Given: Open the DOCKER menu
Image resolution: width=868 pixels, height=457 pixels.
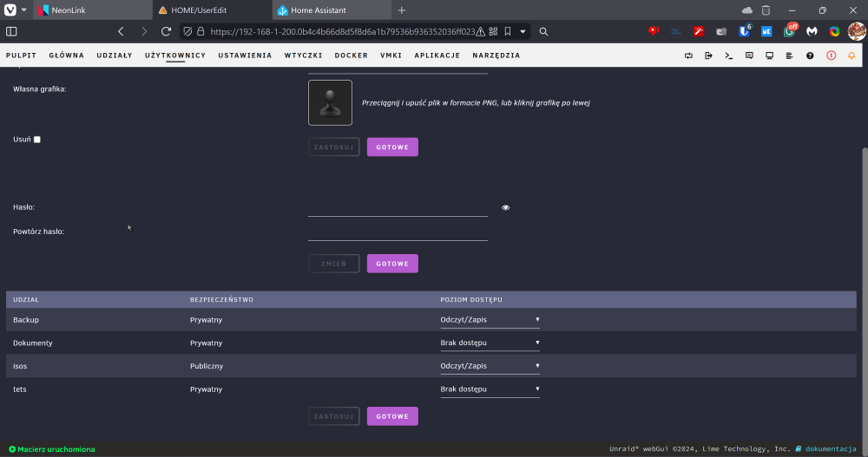Looking at the screenshot, I should pyautogui.click(x=351, y=55).
